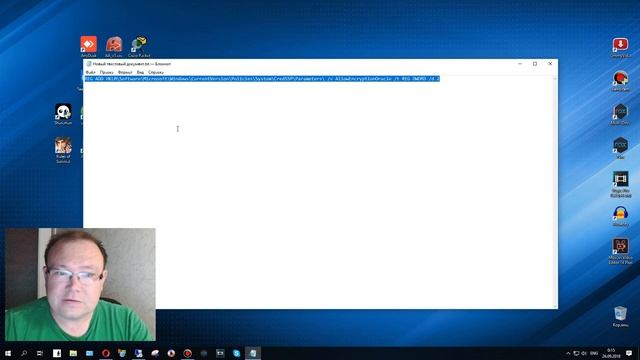Launch the Movavi Video Editor desktop shortcut
The image size is (640, 360).
tap(620, 251)
